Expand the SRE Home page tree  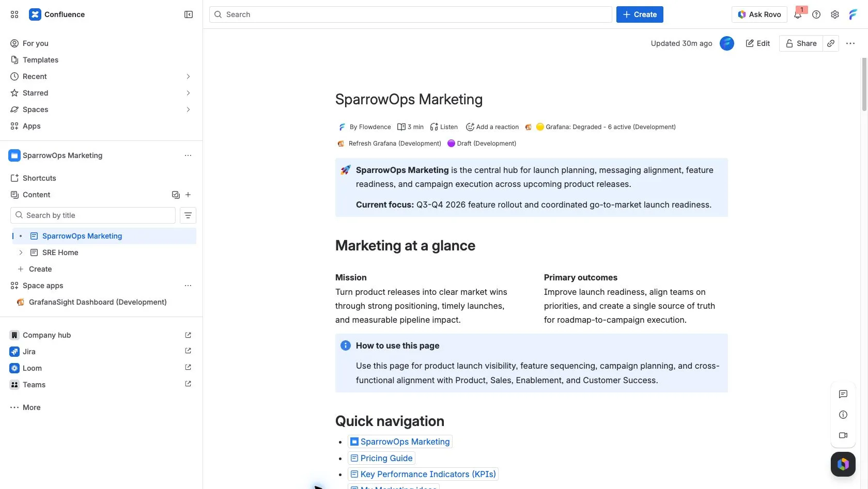pos(21,253)
